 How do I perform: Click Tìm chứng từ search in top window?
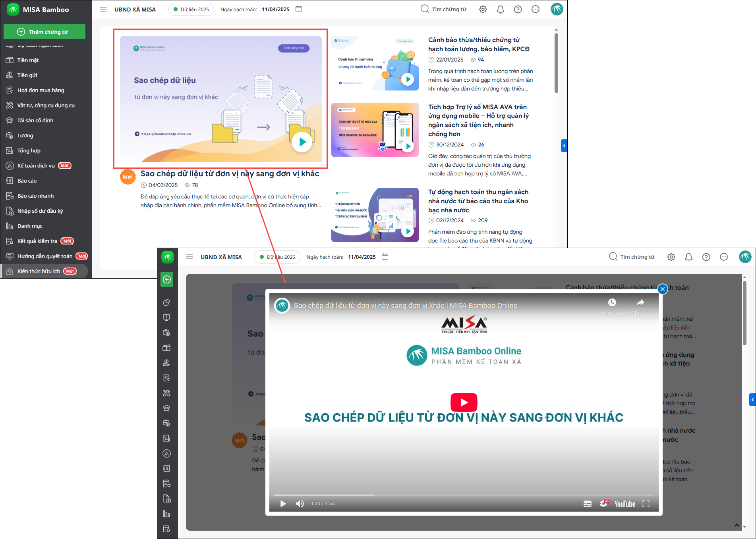pos(444,9)
